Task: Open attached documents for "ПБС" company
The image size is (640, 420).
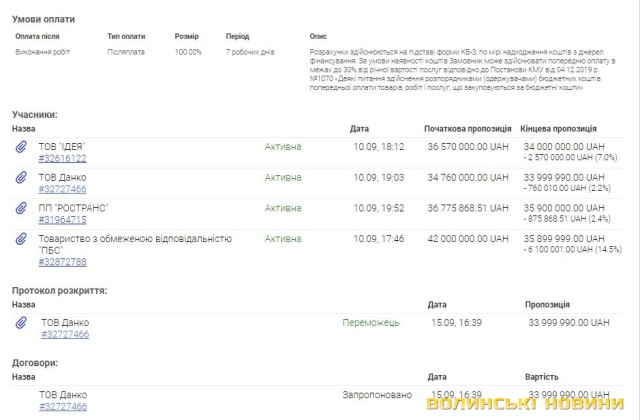Action: pos(20,239)
